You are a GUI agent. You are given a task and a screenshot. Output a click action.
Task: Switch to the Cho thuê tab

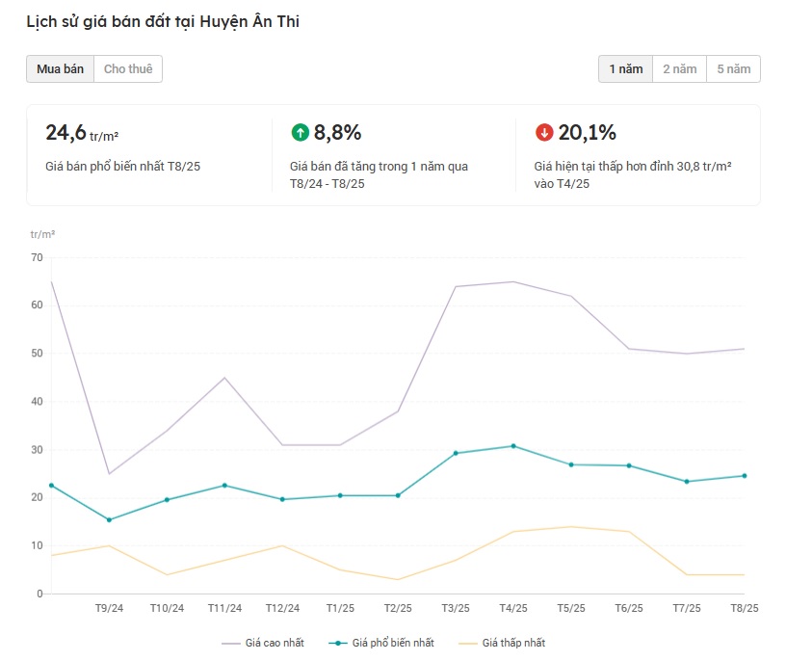point(128,69)
